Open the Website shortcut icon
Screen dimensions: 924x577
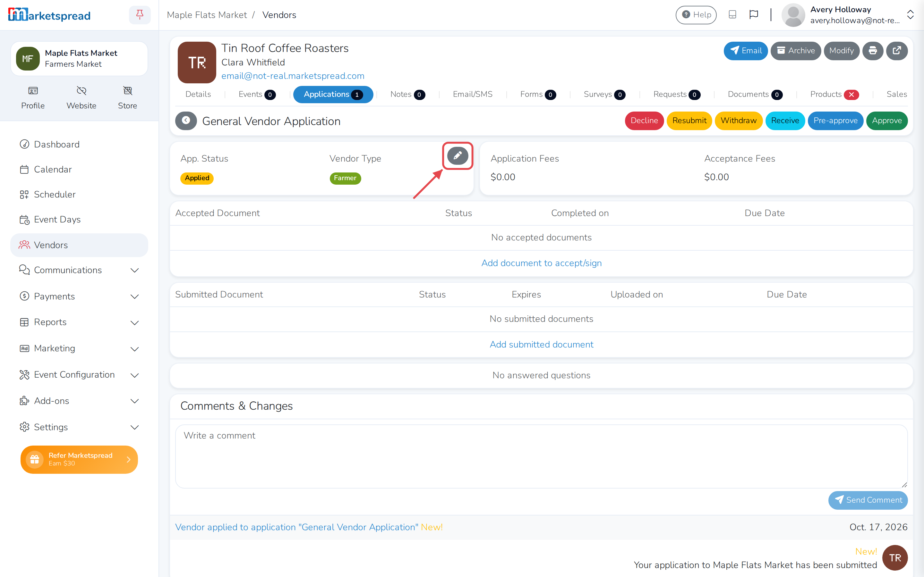pos(81,98)
